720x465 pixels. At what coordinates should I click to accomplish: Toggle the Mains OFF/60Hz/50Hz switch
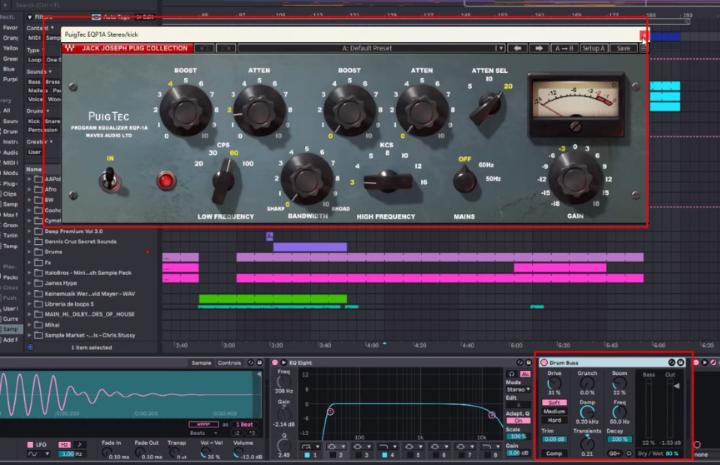point(463,180)
